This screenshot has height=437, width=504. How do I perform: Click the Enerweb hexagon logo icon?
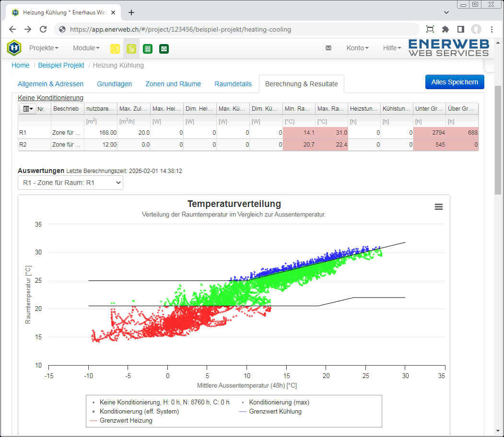[x=14, y=48]
